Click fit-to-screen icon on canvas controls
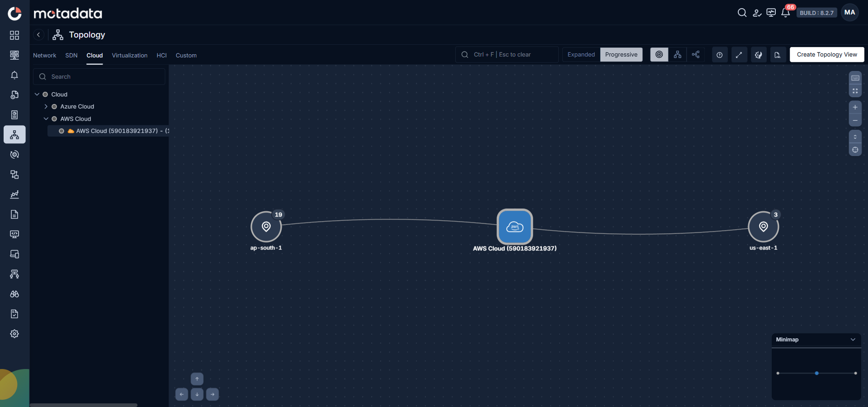868x407 pixels. coord(855,91)
